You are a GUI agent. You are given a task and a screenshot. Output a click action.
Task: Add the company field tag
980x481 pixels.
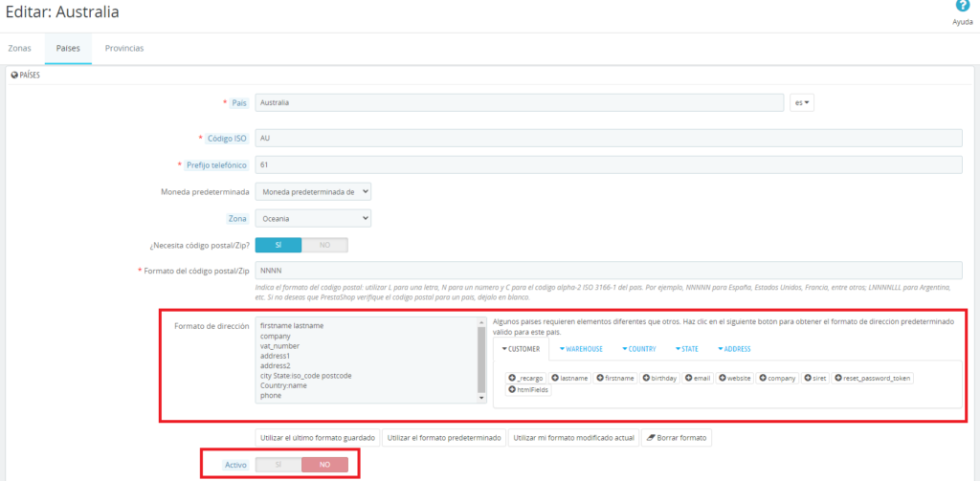click(x=777, y=379)
